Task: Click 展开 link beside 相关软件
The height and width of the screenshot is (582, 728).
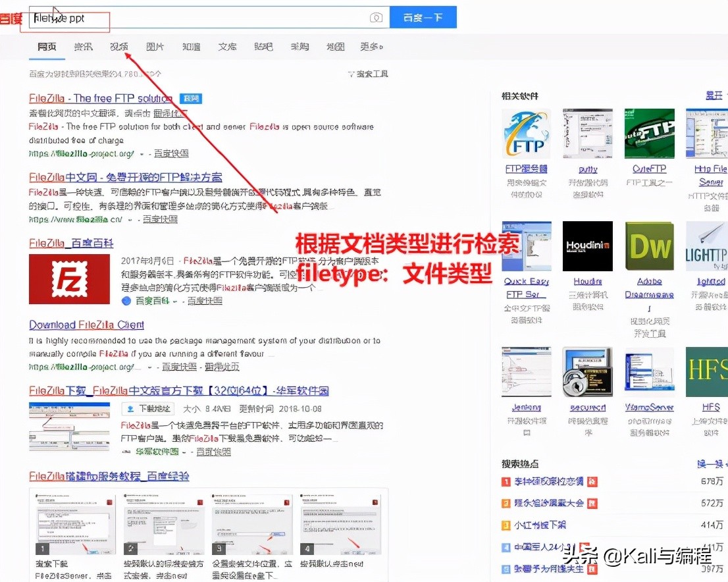Action: [714, 95]
